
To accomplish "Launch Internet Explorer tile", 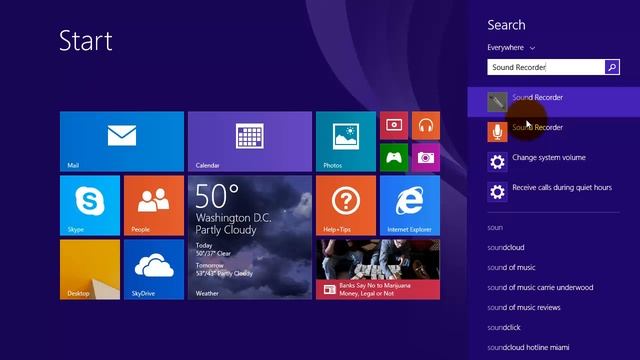I will coord(410,205).
